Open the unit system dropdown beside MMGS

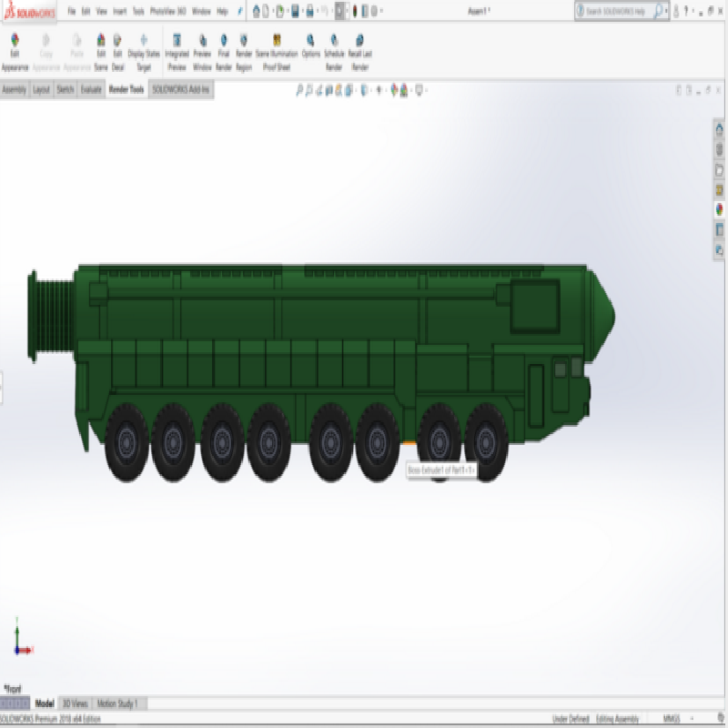pos(693,719)
